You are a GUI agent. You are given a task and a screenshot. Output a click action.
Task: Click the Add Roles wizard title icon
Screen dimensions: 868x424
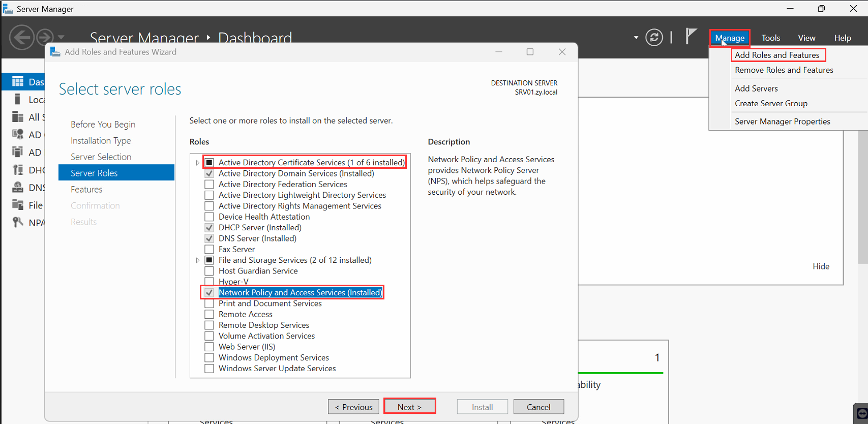55,52
